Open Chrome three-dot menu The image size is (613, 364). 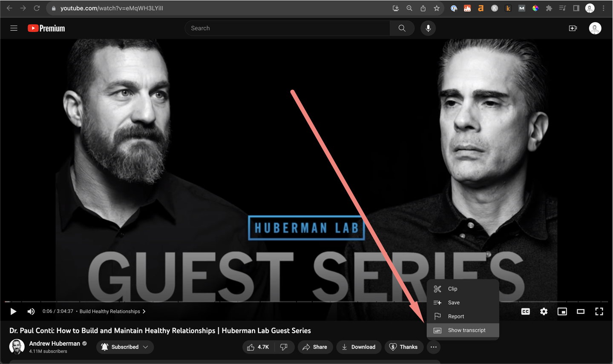(x=604, y=8)
